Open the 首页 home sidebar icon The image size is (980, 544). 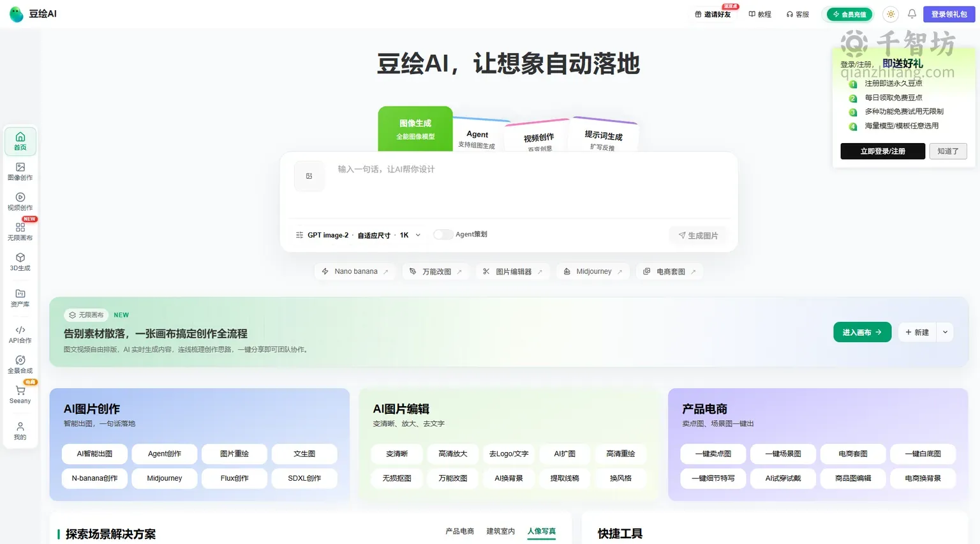point(20,141)
